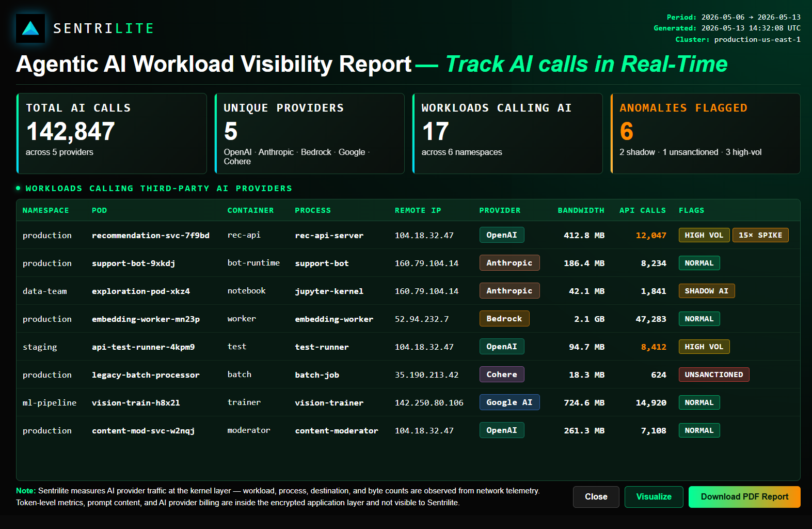The height and width of the screenshot is (529, 812).
Task: Sort by Container column header
Action: tap(251, 210)
